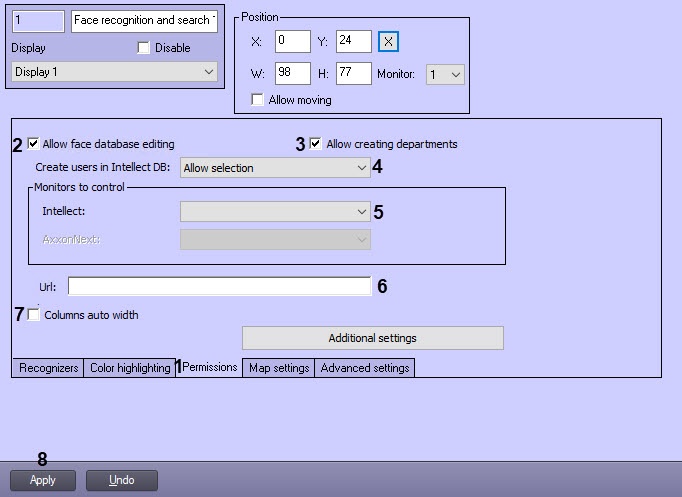682x497 pixels.
Task: Click the Face recognition and search name field
Action: click(144, 21)
